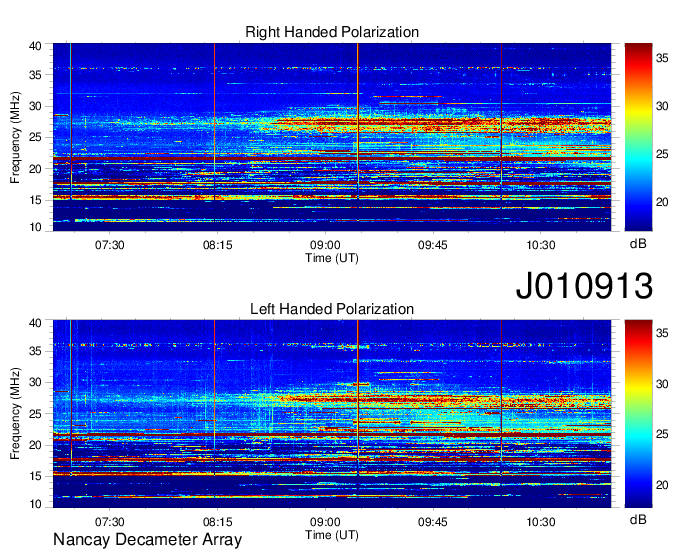Click the 09:00 tick label under top plot

coord(325,245)
